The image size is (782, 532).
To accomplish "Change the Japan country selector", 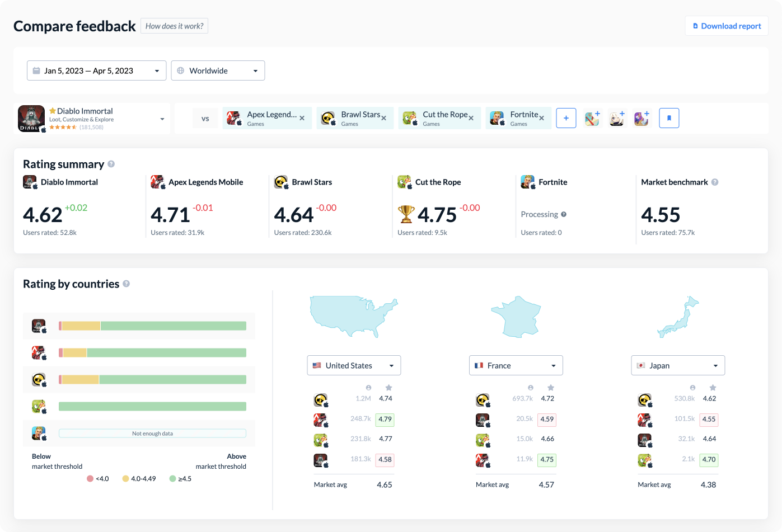I will [x=678, y=365].
